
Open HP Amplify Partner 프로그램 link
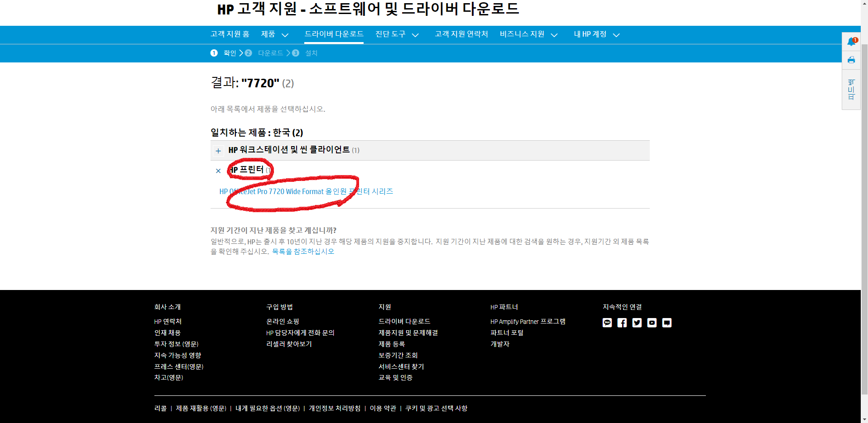528,322
